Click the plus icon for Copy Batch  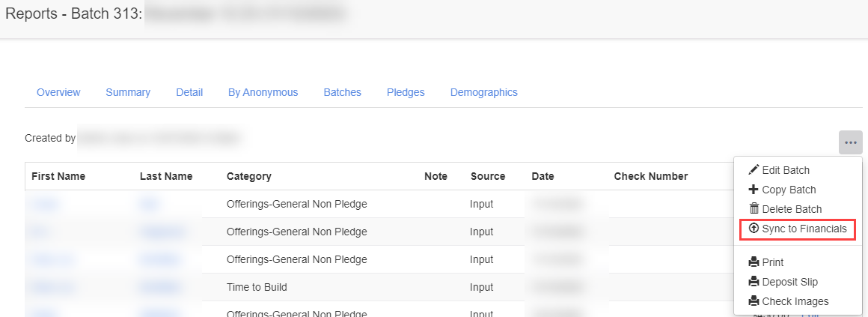(754, 190)
